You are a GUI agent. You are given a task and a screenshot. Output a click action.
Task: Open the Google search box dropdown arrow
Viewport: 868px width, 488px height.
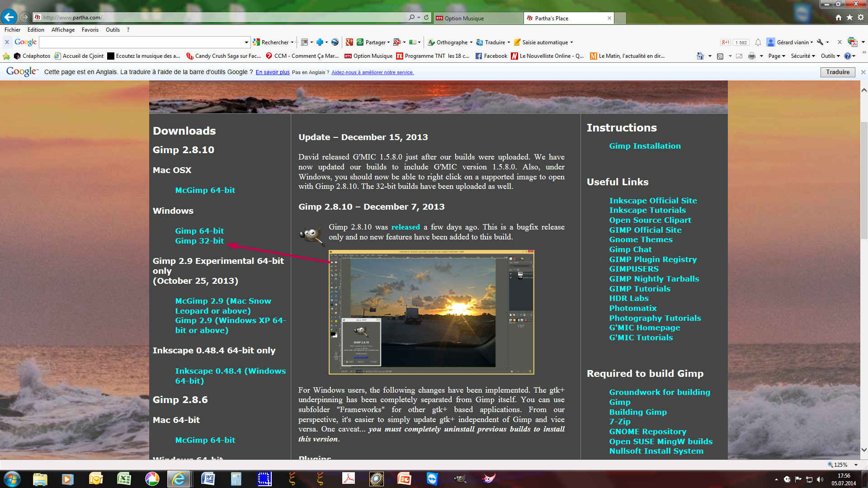(x=246, y=42)
